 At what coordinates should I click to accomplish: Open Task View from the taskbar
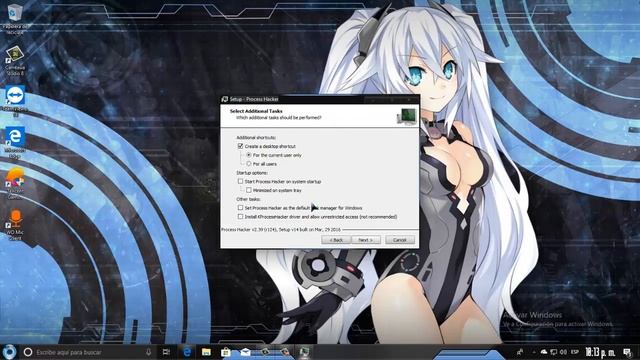pos(166,352)
